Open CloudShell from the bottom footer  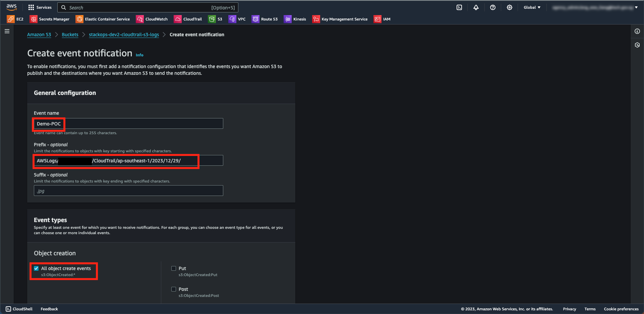[19, 309]
